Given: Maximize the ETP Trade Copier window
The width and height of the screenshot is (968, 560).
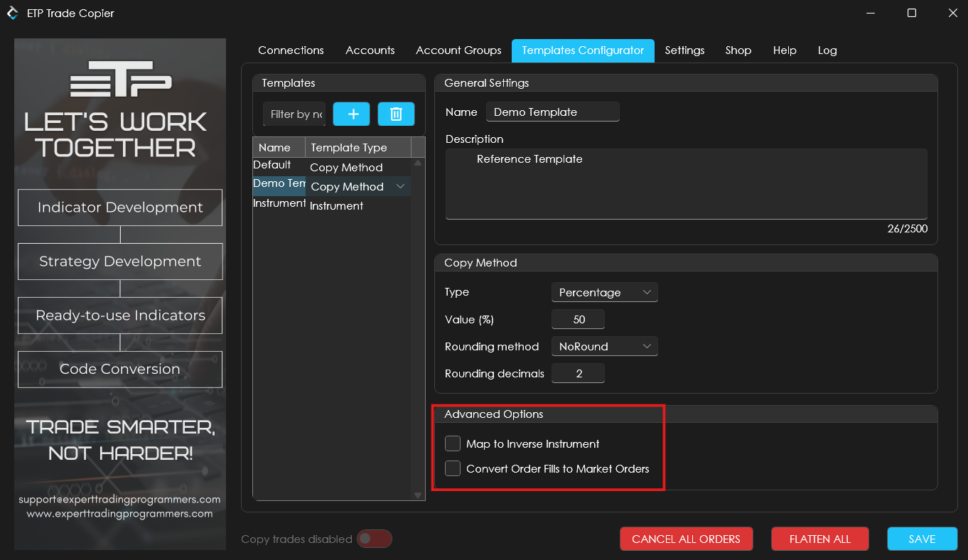Looking at the screenshot, I should [x=912, y=13].
